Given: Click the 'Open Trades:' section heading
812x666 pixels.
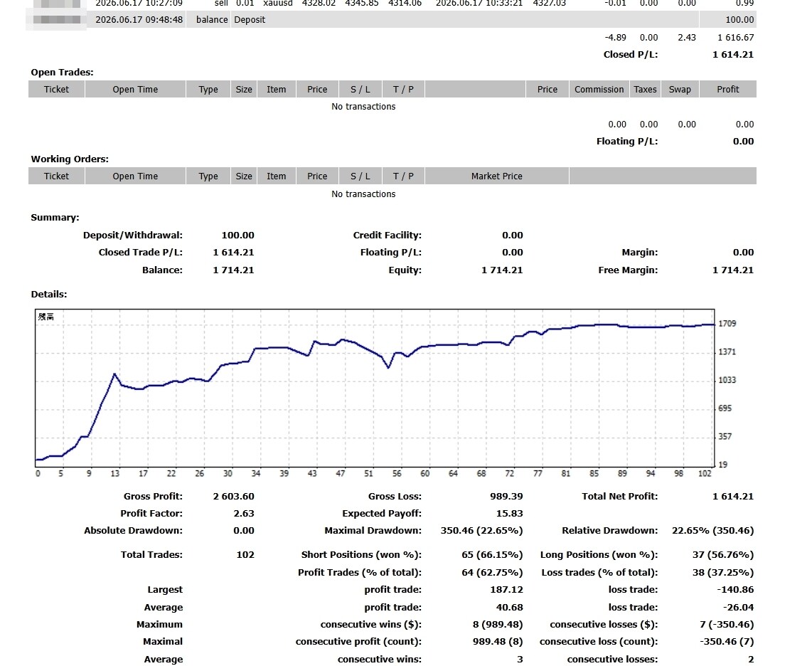Looking at the screenshot, I should pyautogui.click(x=62, y=72).
